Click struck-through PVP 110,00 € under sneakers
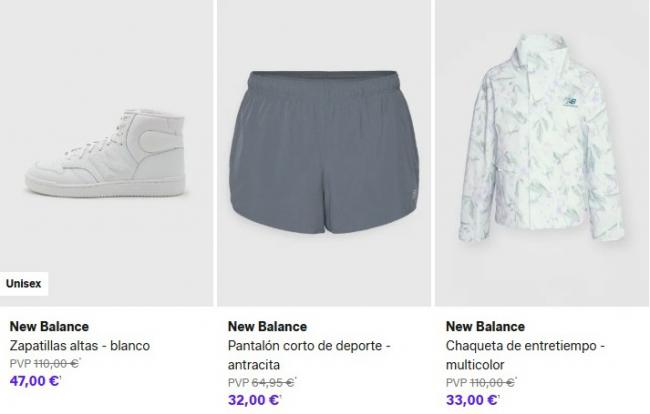 (x=45, y=363)
